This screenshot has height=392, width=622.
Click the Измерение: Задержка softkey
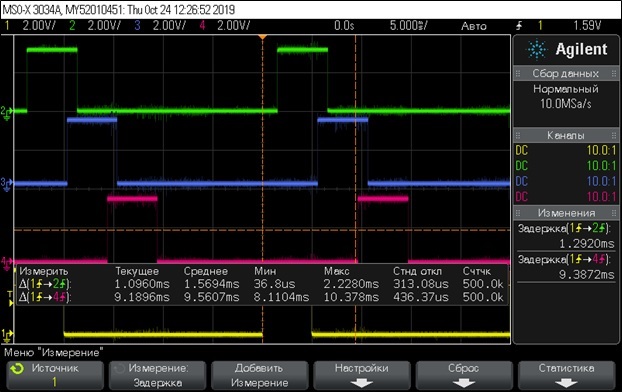click(x=157, y=375)
